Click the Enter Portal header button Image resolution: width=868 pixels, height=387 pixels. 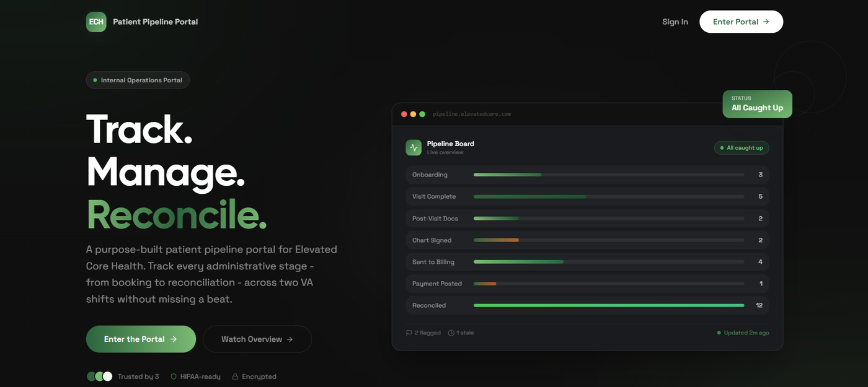(741, 22)
